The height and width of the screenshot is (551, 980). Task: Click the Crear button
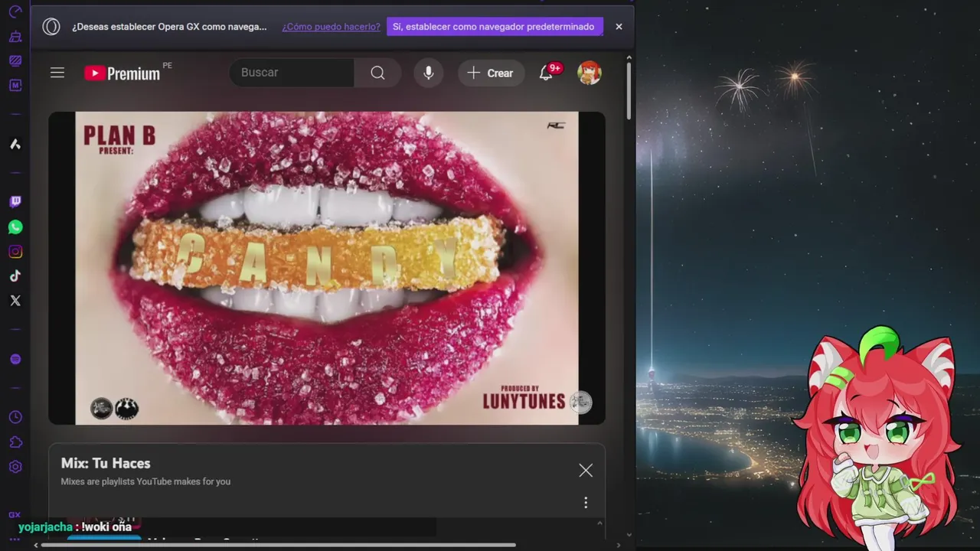click(x=491, y=73)
